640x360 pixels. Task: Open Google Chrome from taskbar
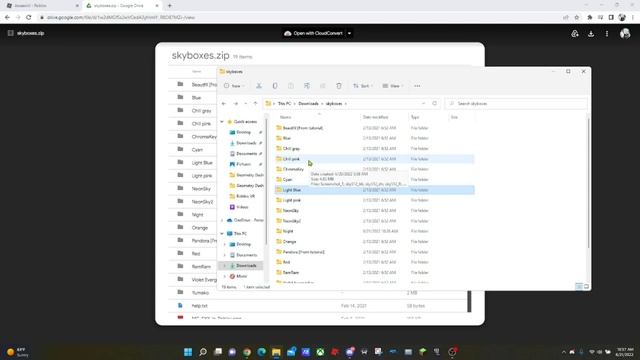[247, 352]
